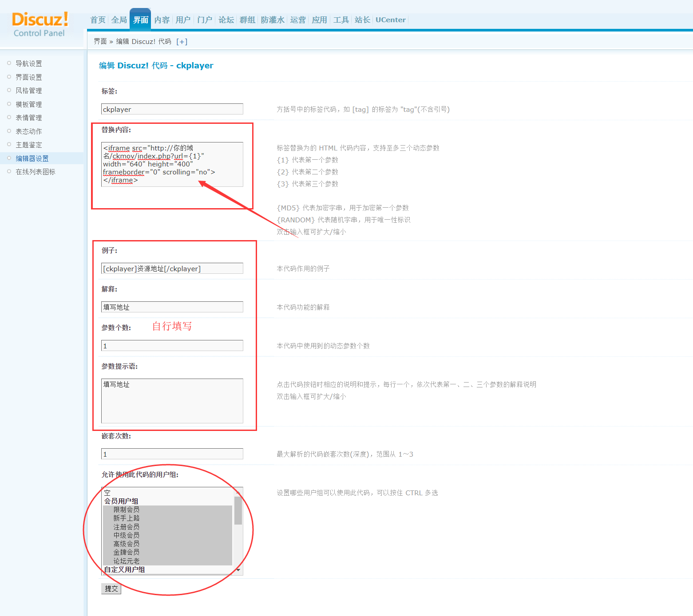Open the 论坛 top navigation tab
This screenshot has width=693, height=616.
click(226, 20)
